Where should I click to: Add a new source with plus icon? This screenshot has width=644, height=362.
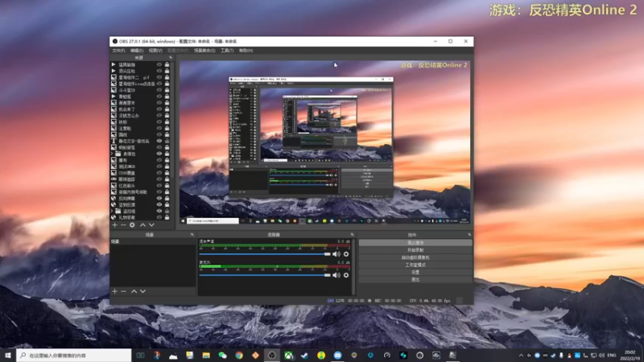point(114,225)
